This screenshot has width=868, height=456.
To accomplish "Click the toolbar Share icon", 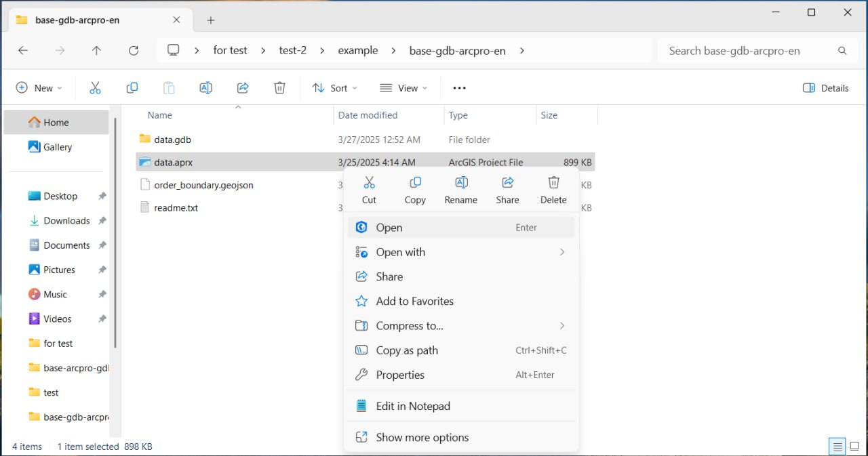I will pos(243,88).
